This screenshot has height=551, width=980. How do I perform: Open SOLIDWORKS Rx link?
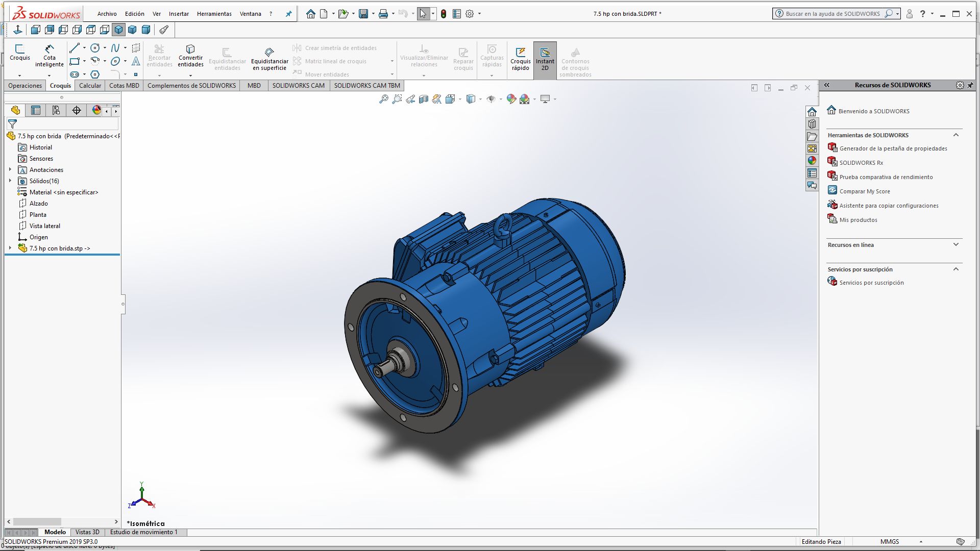861,163
